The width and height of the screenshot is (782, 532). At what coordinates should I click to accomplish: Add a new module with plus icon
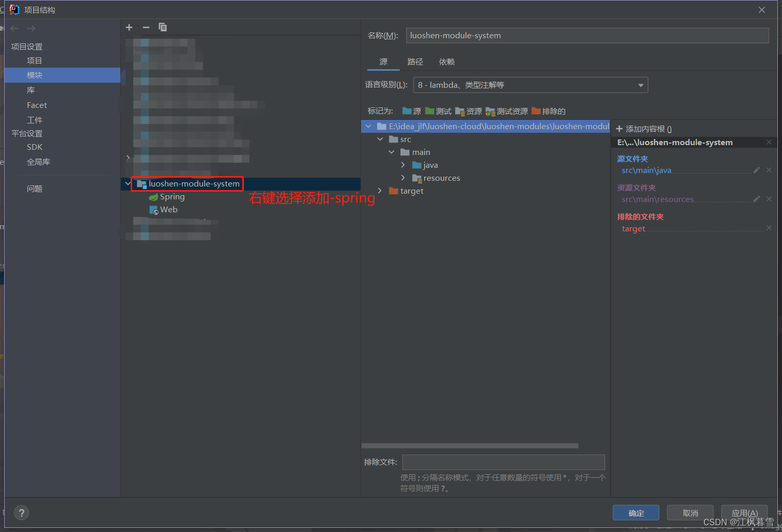(x=129, y=27)
